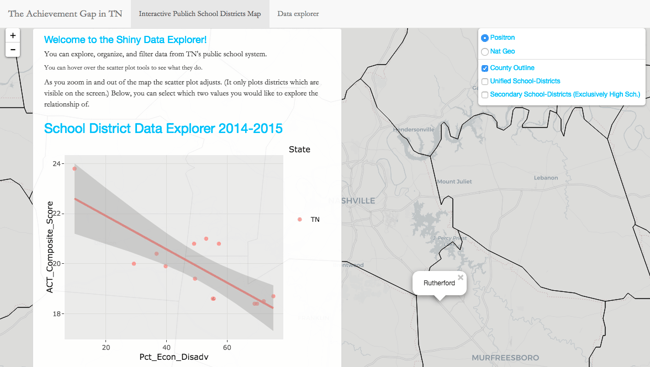Image resolution: width=650 pixels, height=367 pixels.
Task: Zoom in with the map plus button
Action: [x=13, y=36]
